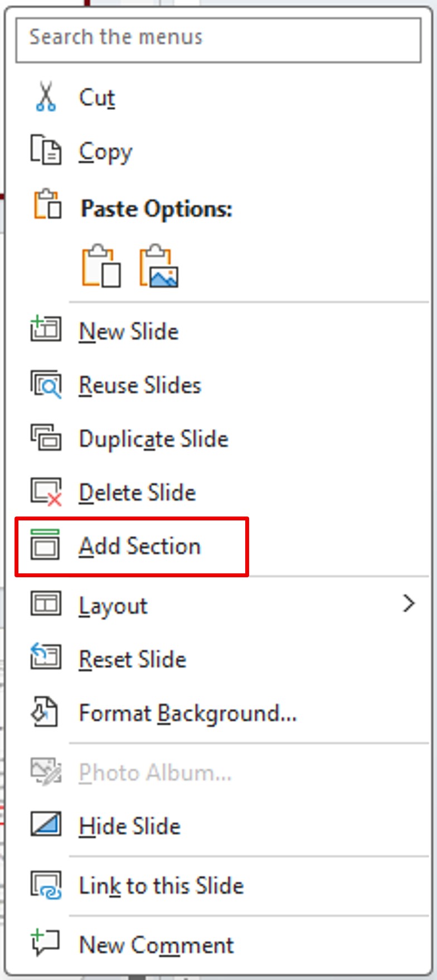The width and height of the screenshot is (437, 980).
Task: Paste as picture icon
Action: click(159, 266)
